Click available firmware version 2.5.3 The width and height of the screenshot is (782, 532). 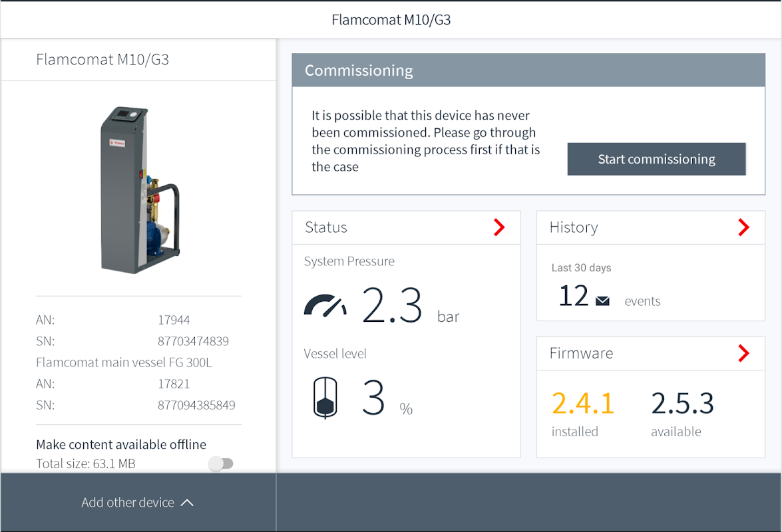[682, 404]
